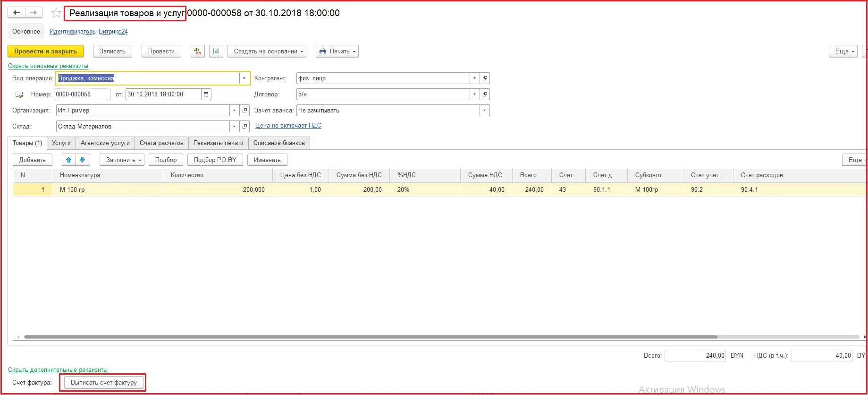Click Добавить to add a row
Viewport: 868px width, 395px height.
tap(33, 160)
